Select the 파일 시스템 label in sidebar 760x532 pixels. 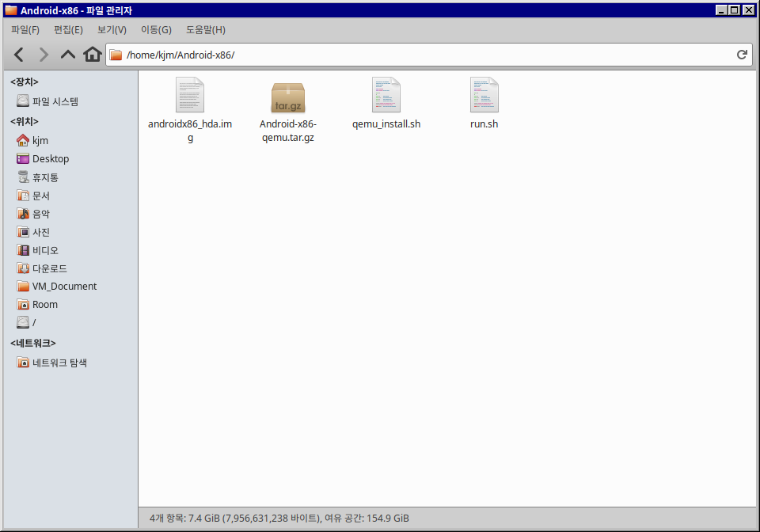(55, 101)
